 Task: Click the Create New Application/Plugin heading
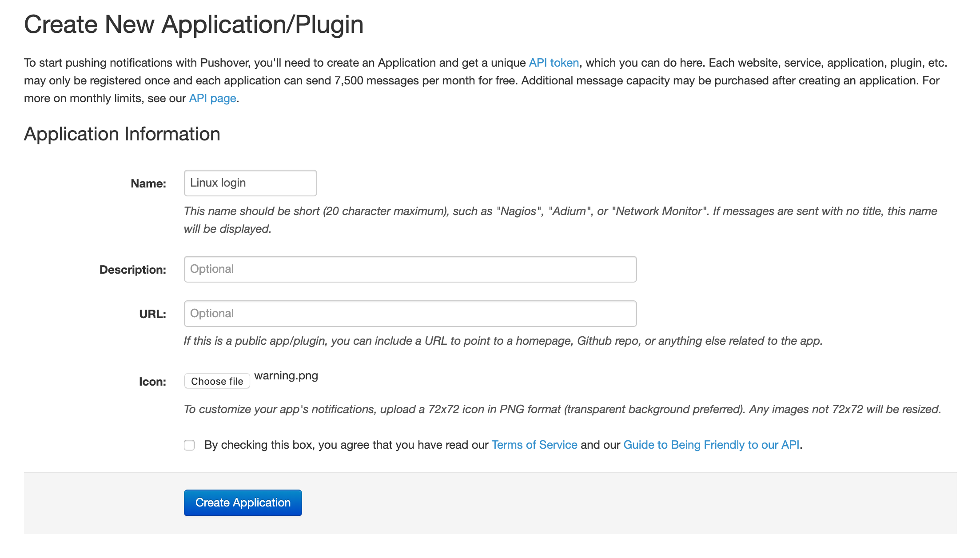point(194,24)
